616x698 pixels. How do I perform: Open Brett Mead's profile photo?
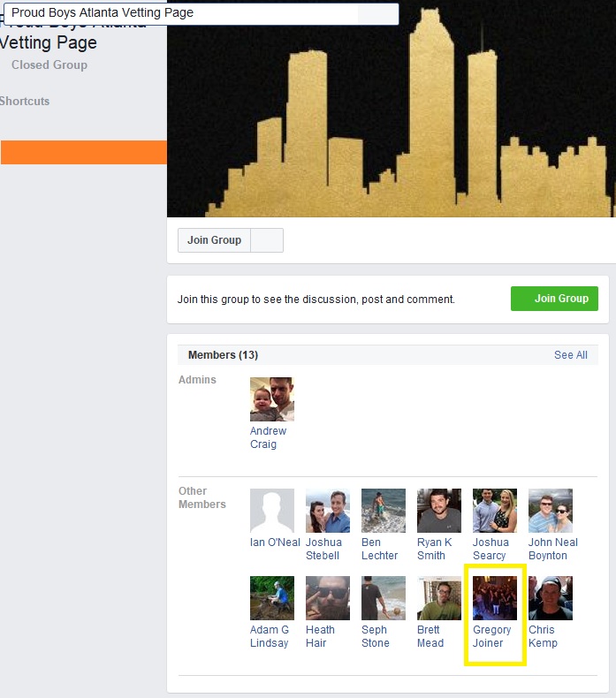439,598
